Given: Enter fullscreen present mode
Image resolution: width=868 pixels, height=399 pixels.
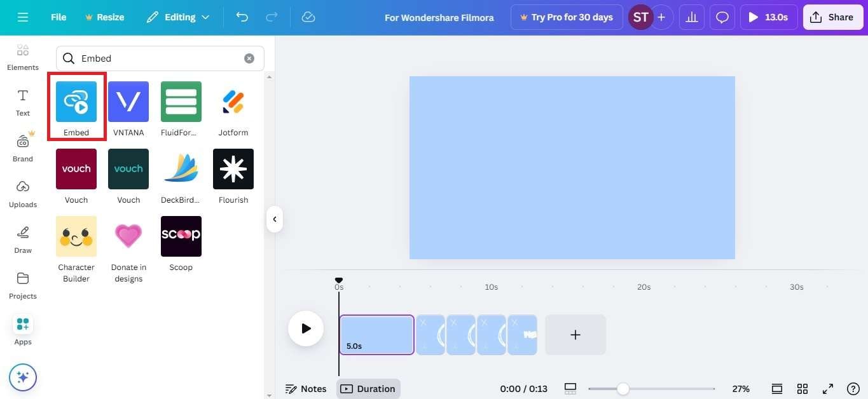Looking at the screenshot, I should pos(828,389).
